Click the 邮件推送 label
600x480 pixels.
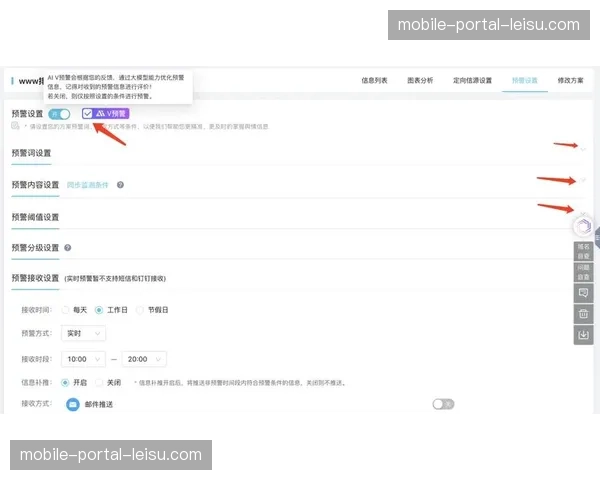pyautogui.click(x=99, y=405)
